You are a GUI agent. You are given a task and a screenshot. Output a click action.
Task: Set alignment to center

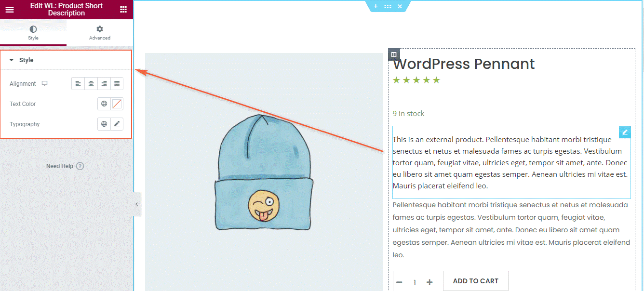click(x=91, y=84)
